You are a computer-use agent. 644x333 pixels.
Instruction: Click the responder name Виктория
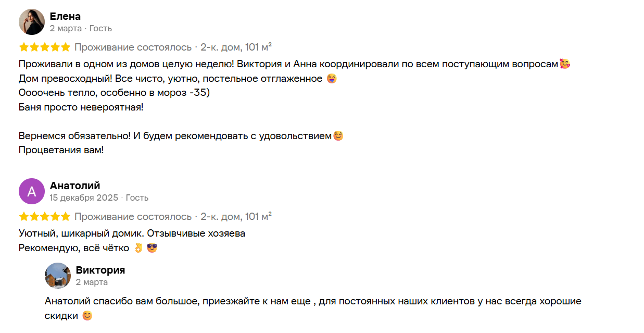pos(100,270)
